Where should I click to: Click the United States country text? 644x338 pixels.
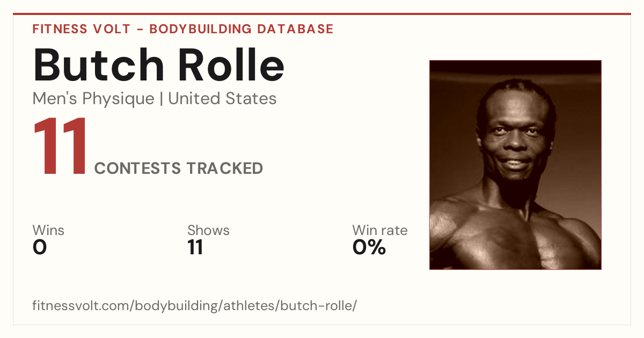tap(222, 99)
